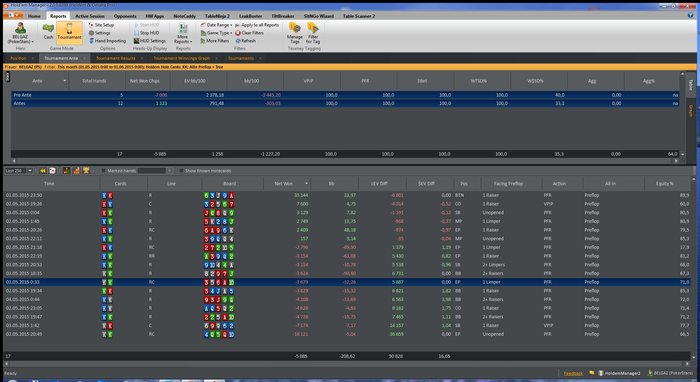Image resolution: width=700 pixels, height=382 pixels.
Task: Open the Settings option in ribbon
Action: click(99, 33)
